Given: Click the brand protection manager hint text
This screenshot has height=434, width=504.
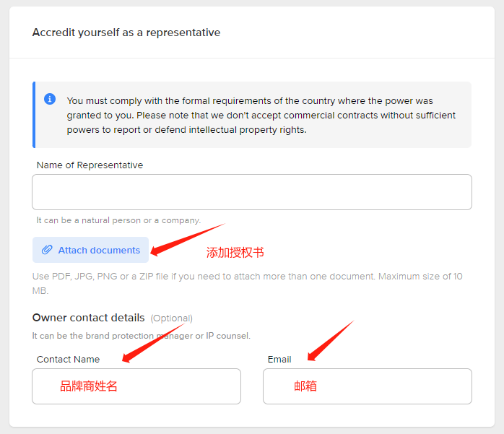Looking at the screenshot, I should click(141, 336).
